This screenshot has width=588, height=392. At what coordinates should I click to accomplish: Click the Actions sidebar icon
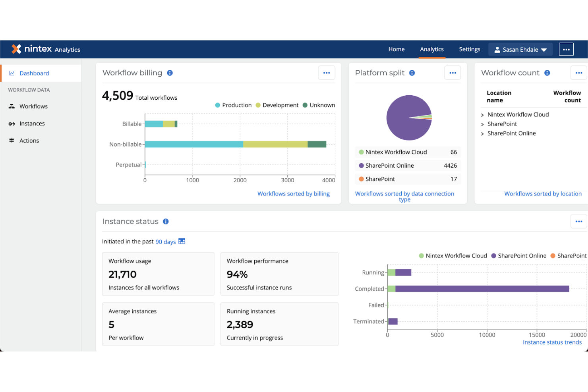[12, 141]
